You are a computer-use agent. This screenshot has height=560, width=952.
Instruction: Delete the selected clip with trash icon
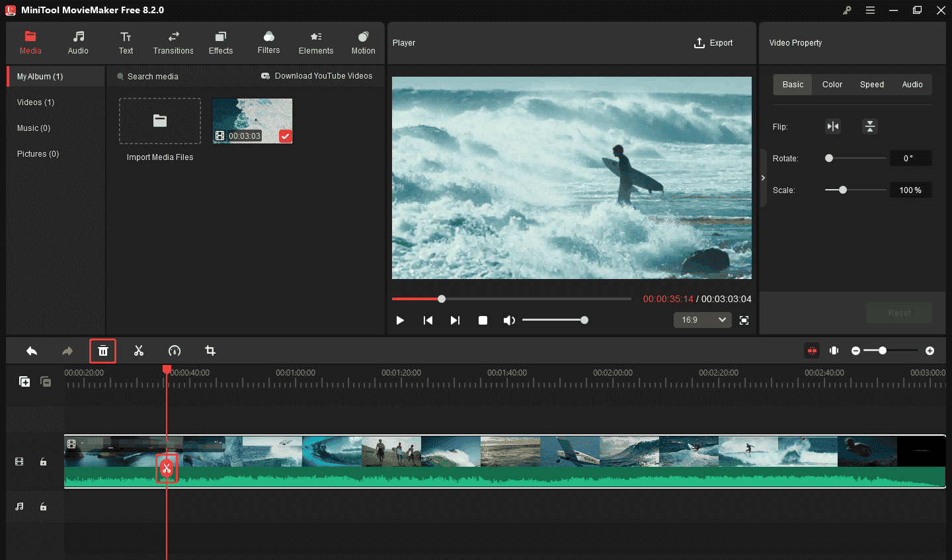tap(103, 351)
